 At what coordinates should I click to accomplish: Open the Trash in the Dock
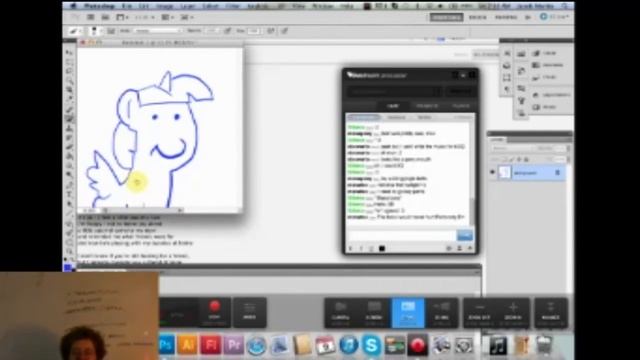tap(544, 345)
